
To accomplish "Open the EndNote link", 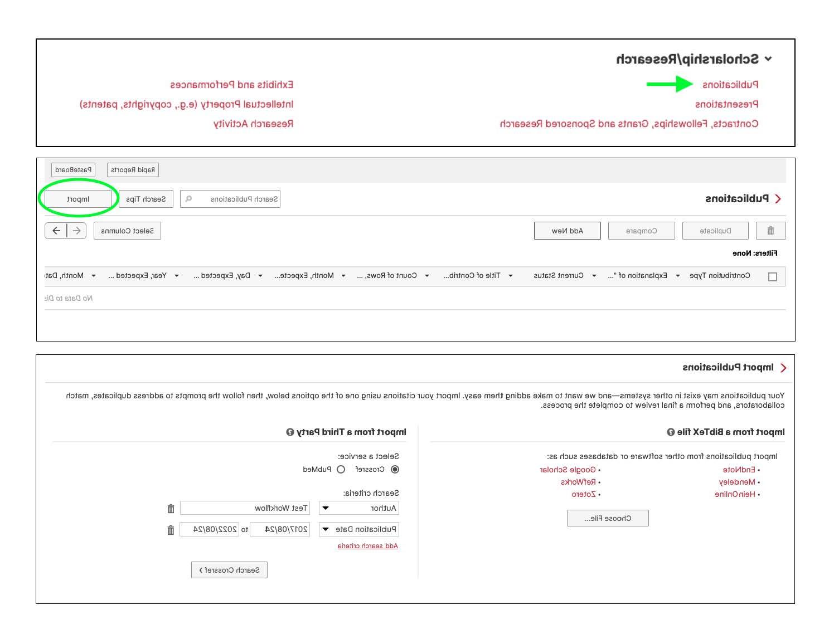I will 739,470.
